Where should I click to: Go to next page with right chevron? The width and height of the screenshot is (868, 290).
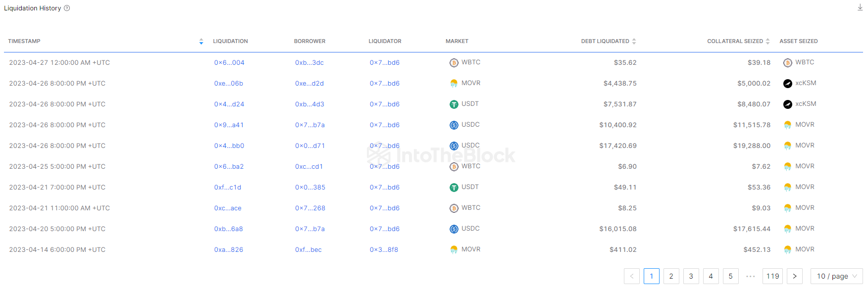click(794, 276)
